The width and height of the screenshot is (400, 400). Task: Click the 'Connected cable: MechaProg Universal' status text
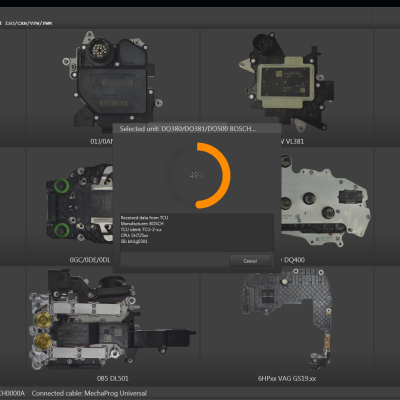(89, 393)
